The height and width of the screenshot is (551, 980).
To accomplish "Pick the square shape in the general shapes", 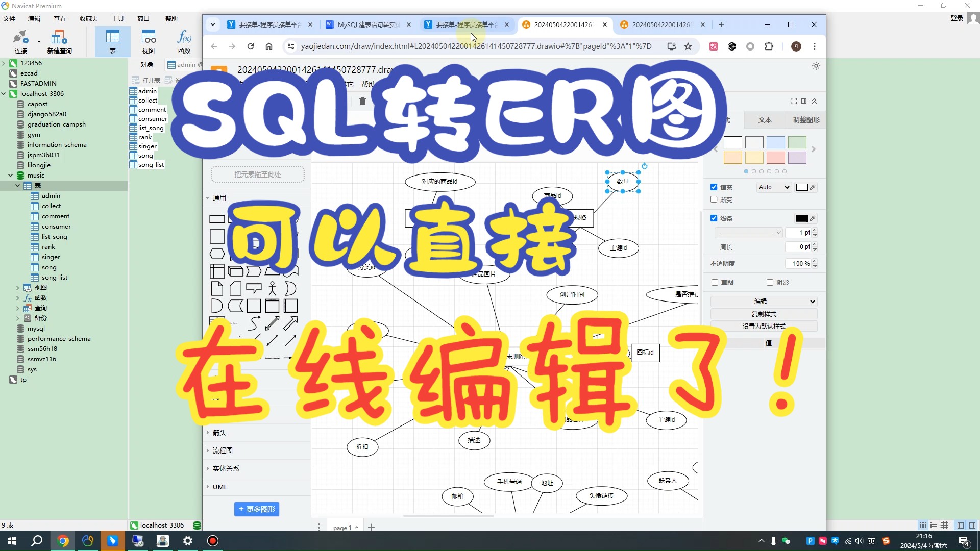I will [x=217, y=237].
